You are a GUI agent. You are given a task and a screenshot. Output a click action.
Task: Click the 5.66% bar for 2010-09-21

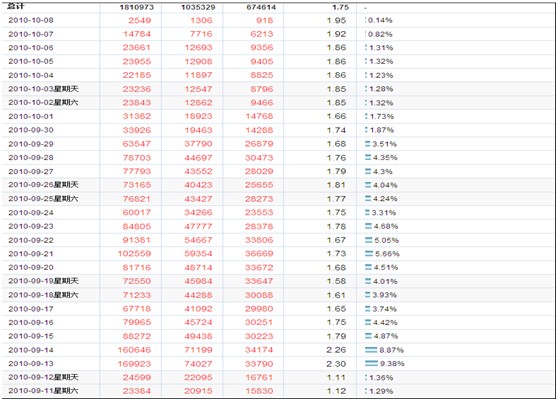(x=369, y=253)
